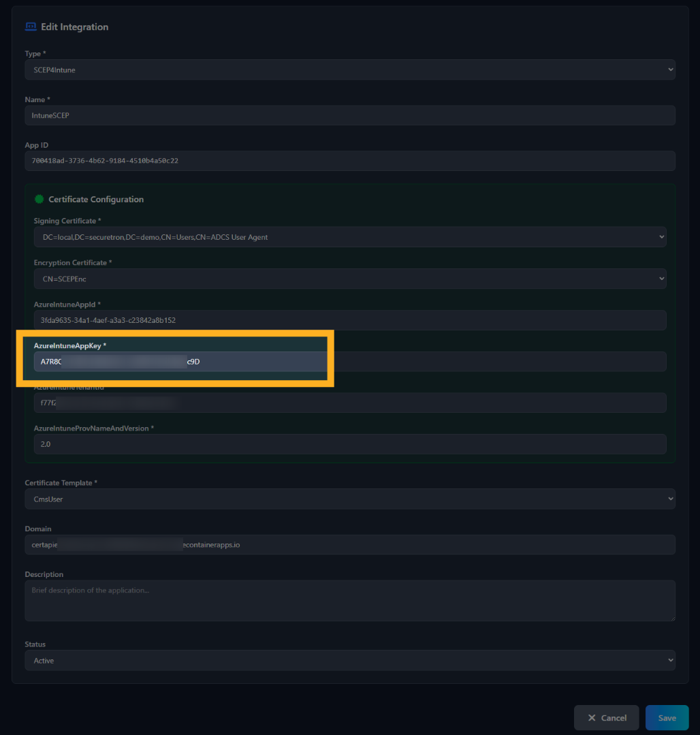Image resolution: width=700 pixels, height=735 pixels.
Task: Click the chevron icon on the Status dropdown
Action: pos(669,659)
